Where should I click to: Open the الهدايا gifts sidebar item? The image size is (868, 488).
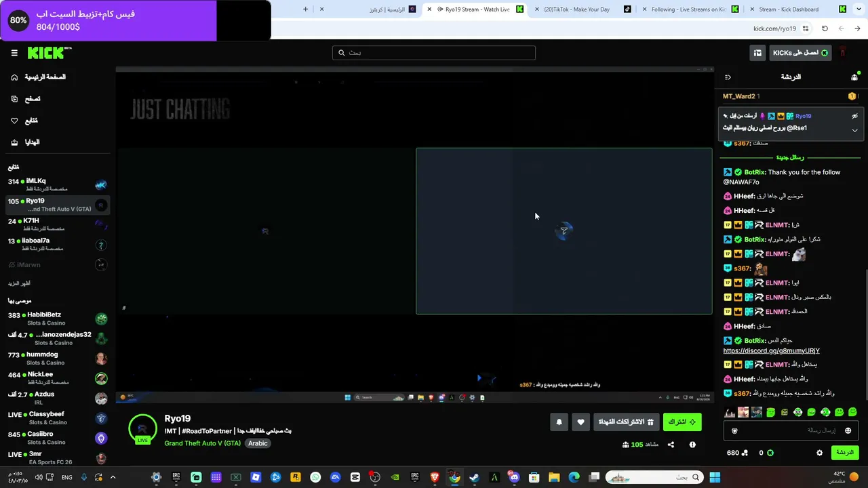tap(26, 142)
